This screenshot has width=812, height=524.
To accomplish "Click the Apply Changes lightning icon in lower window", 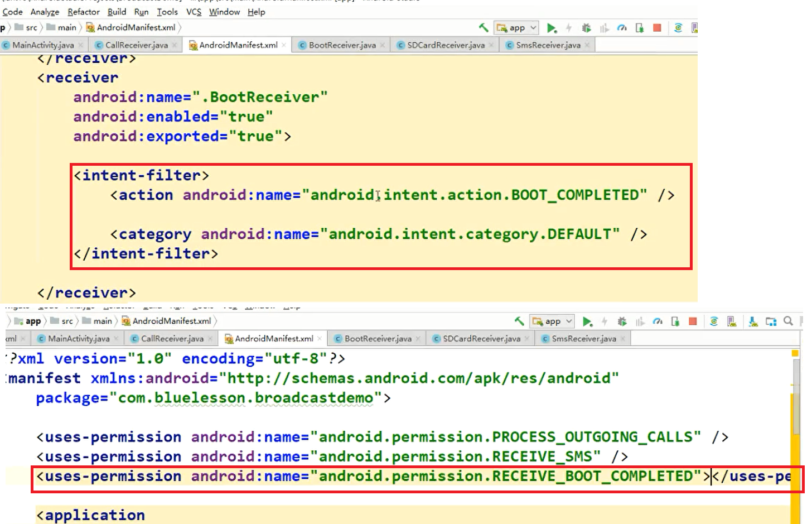I will (x=605, y=321).
